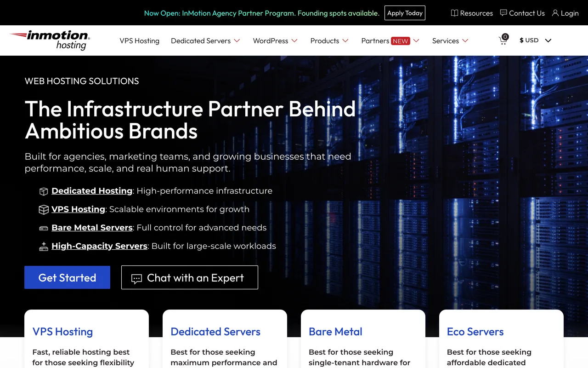The height and width of the screenshot is (368, 588).
Task: Click the Chat with an Expert button
Action: pos(190,277)
